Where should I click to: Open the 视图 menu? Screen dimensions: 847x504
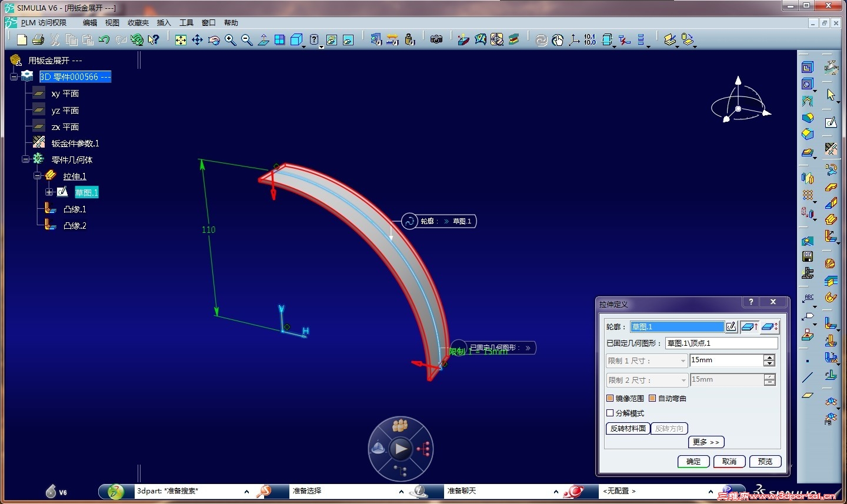tap(112, 23)
